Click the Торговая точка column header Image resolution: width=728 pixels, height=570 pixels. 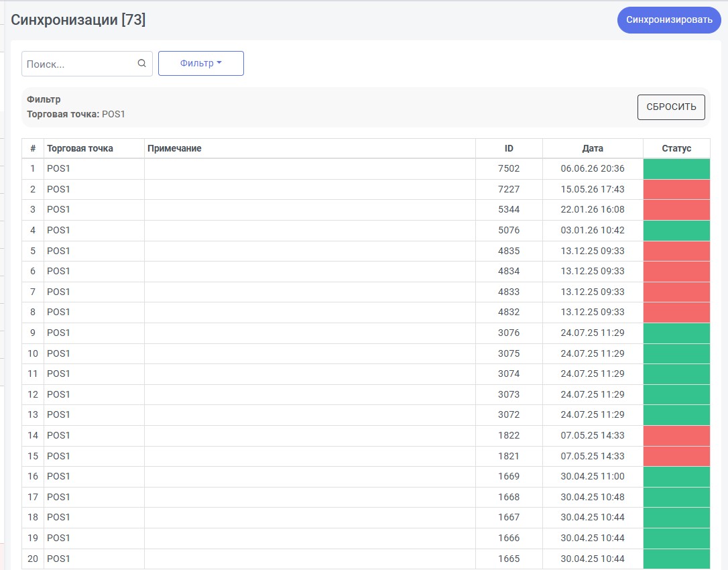click(80, 148)
